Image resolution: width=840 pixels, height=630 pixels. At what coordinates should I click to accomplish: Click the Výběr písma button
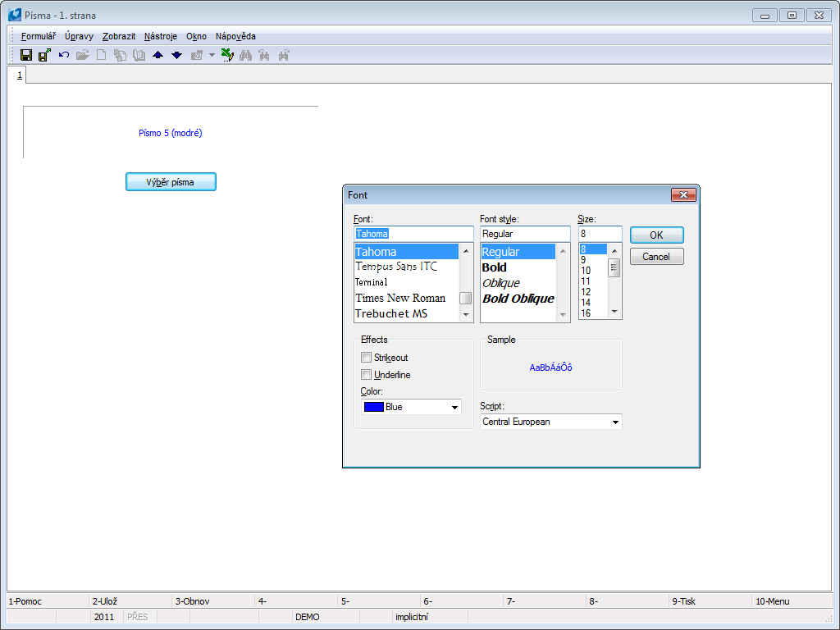171,182
